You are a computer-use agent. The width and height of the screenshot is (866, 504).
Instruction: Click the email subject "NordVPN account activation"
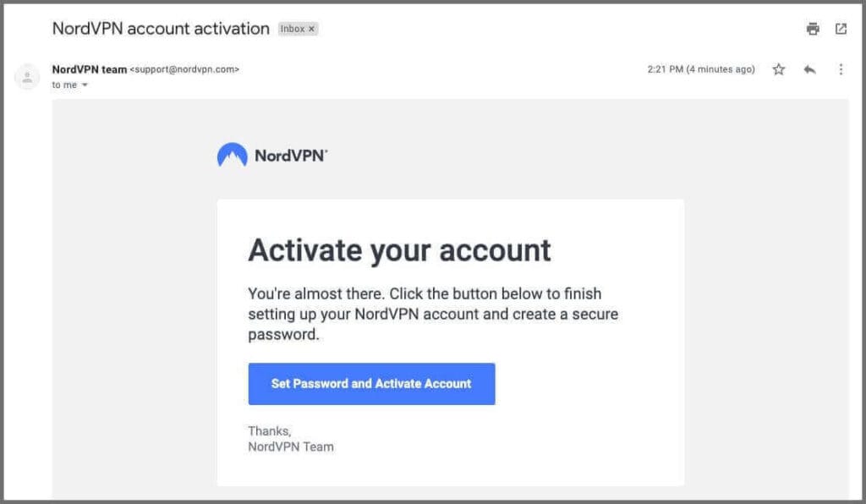pyautogui.click(x=161, y=28)
